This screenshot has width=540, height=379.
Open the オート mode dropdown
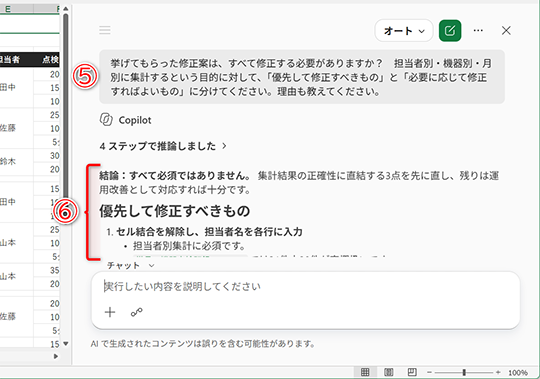point(404,31)
